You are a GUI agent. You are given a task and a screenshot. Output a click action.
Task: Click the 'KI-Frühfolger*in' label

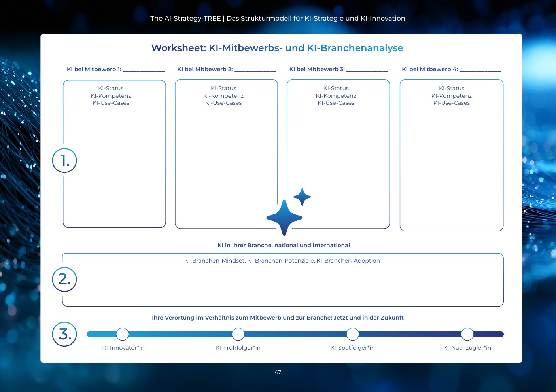point(238,348)
